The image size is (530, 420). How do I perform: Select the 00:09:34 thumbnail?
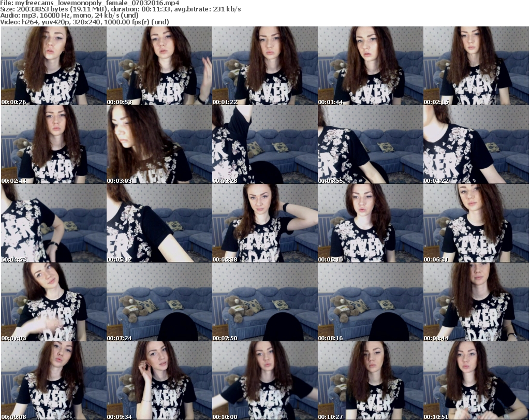click(159, 381)
